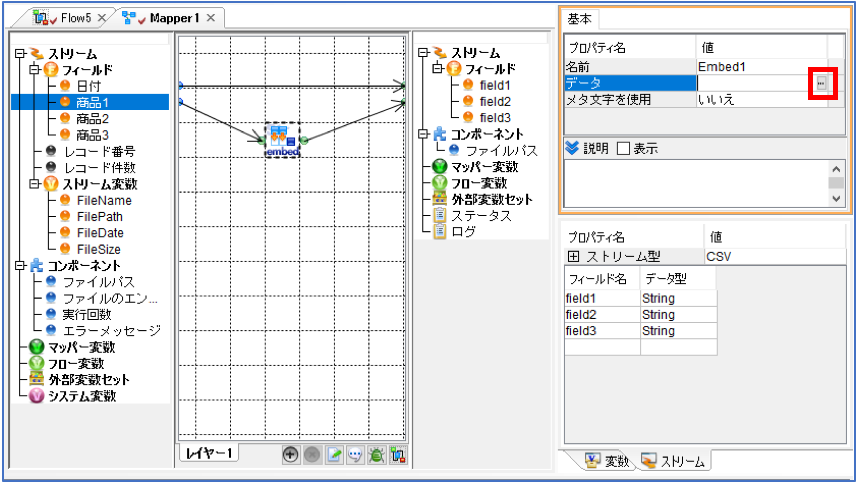Viewport: 858px width, 482px height.
Task: Select output tree 外部変数セット node
Action: [492, 199]
